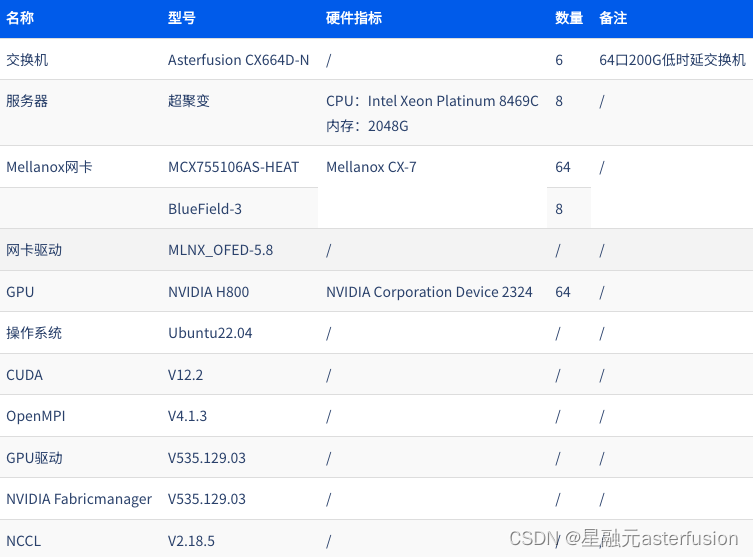Select the 交换机 cell
The image size is (753, 557).
click(x=27, y=60)
